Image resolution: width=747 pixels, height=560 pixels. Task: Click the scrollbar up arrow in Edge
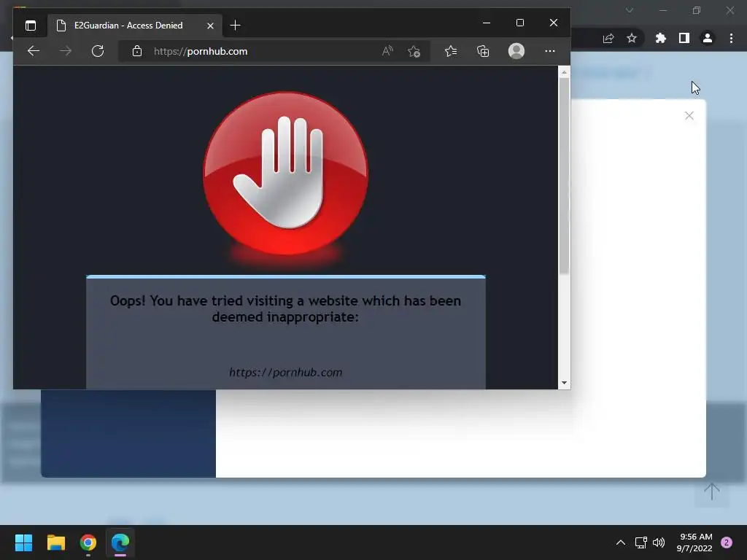[564, 72]
